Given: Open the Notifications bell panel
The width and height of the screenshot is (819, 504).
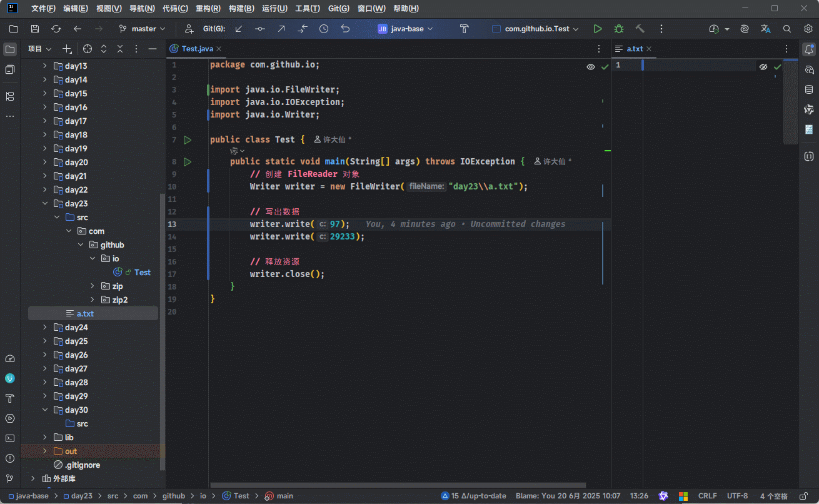Looking at the screenshot, I should click(x=809, y=49).
